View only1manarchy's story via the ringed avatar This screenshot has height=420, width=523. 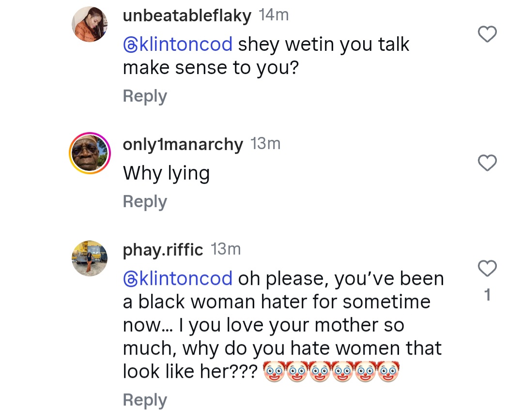pyautogui.click(x=90, y=153)
